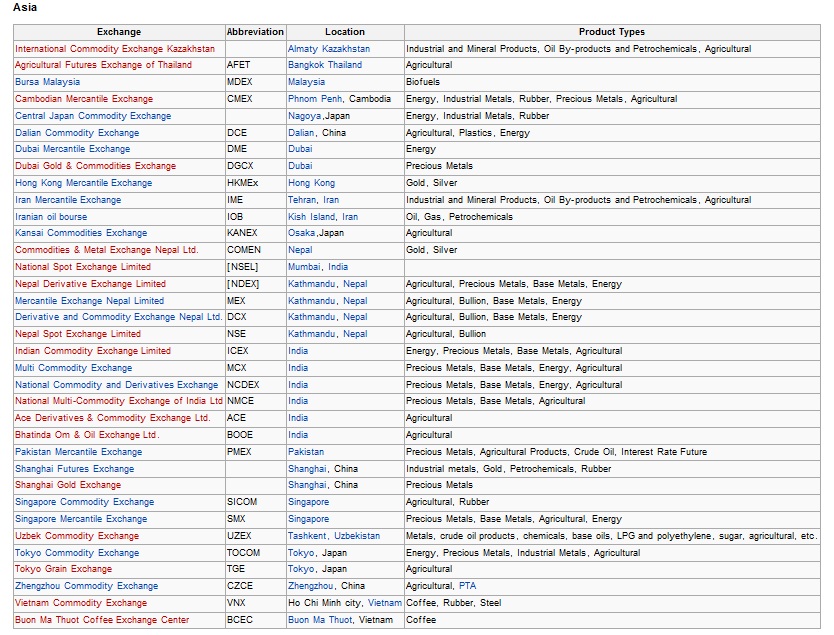This screenshot has height=635, width=834.
Task: Open Central Japan Commodity Exchange link
Action: pos(93,116)
